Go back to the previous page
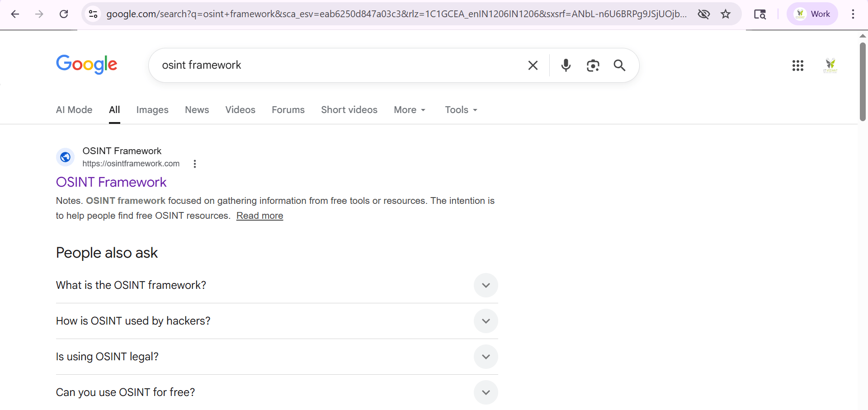Screen dimensions: 868x410 15,14
